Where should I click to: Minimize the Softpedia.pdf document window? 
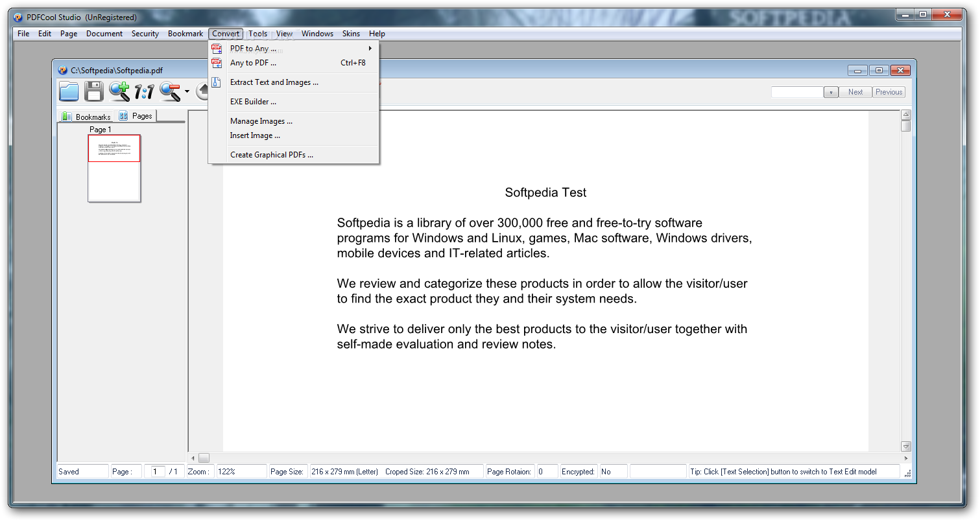(x=857, y=71)
